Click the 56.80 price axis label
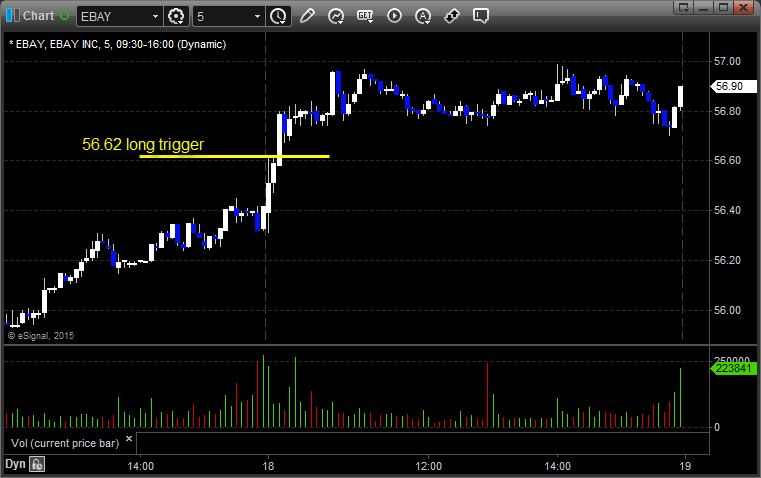This screenshot has height=478, width=761. [727, 111]
